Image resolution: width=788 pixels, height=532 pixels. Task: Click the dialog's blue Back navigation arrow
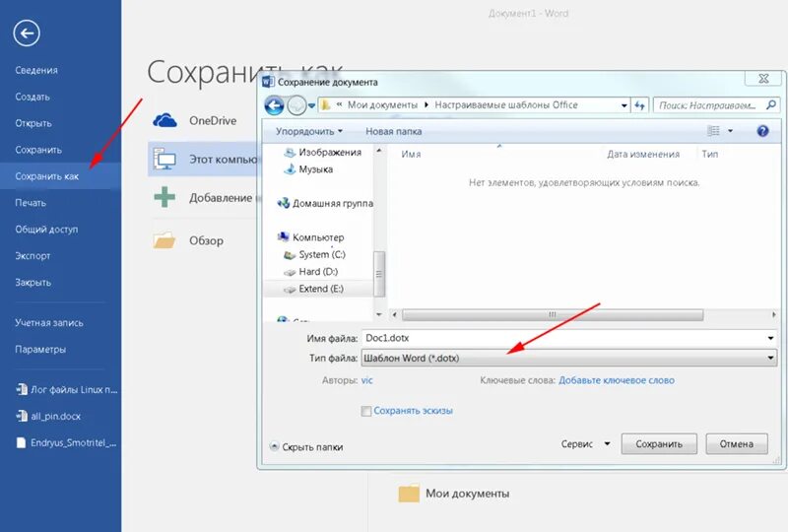(x=274, y=105)
